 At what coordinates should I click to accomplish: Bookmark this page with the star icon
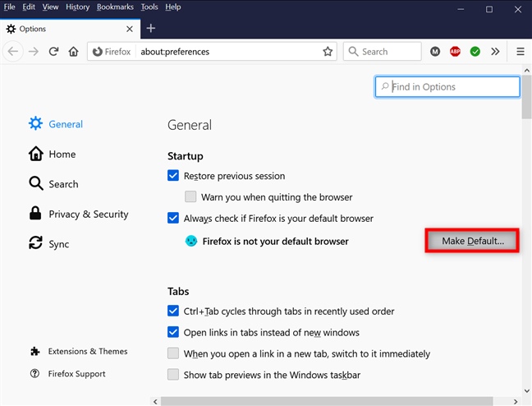point(328,51)
